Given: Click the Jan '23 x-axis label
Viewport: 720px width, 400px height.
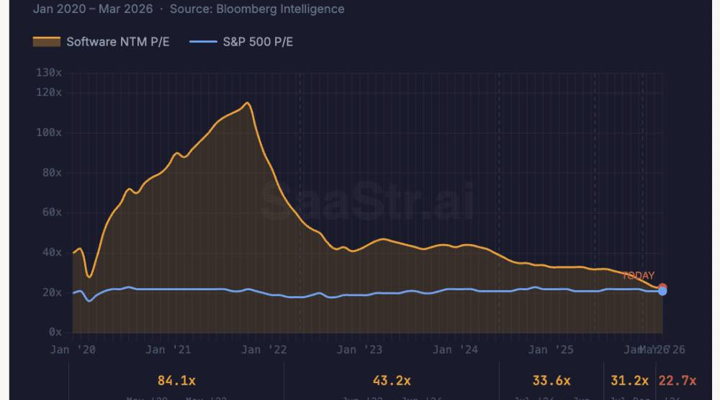Looking at the screenshot, I should [x=360, y=350].
